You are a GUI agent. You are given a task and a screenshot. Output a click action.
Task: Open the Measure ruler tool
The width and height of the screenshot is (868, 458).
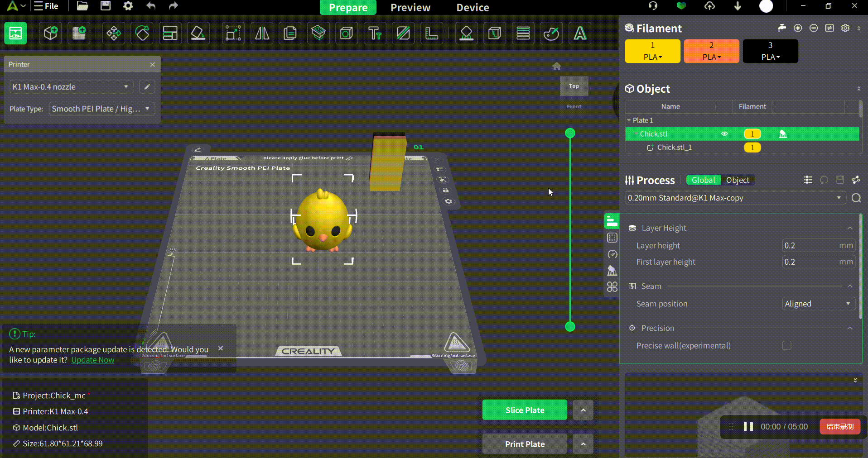pos(431,33)
